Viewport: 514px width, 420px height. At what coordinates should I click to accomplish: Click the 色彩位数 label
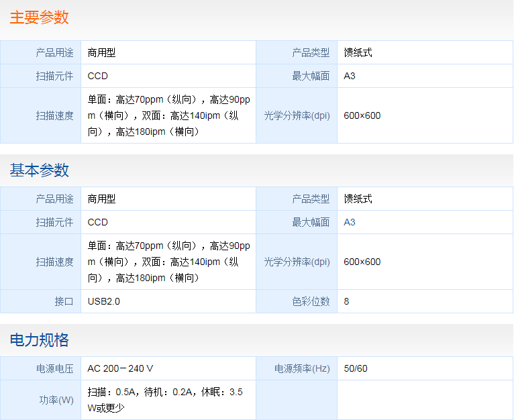point(311,301)
